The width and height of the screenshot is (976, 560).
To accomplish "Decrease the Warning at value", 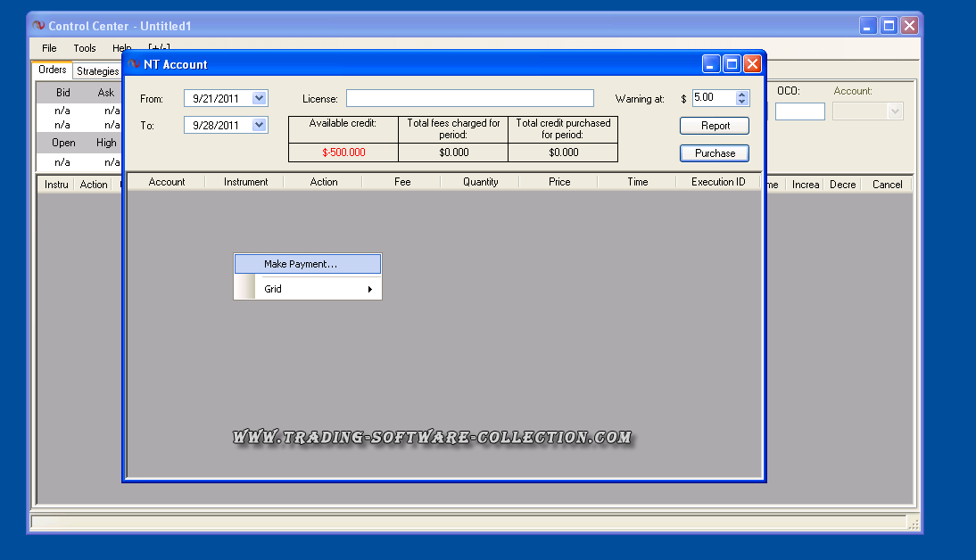I will pyautogui.click(x=742, y=103).
